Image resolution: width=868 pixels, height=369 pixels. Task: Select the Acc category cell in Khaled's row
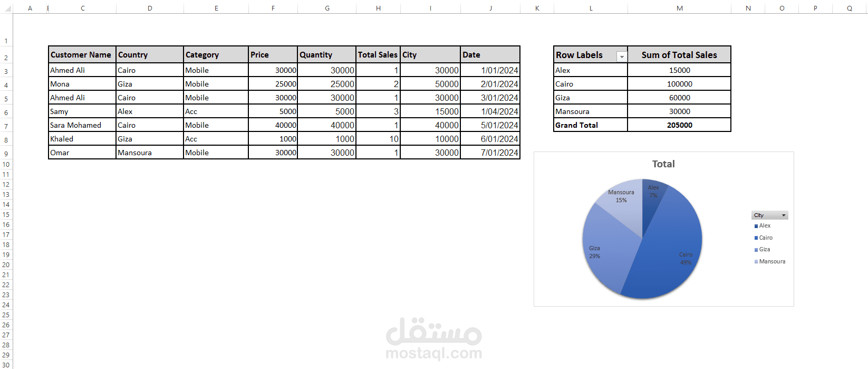click(216, 139)
